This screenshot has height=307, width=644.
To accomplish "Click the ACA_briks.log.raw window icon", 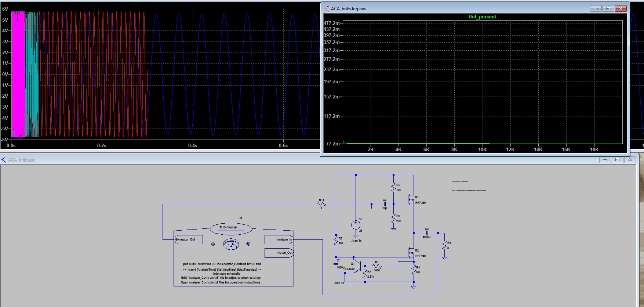I will tap(326, 8).
